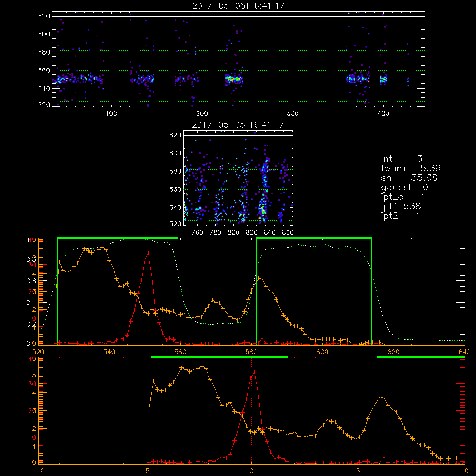Click y-axis label 600 of top panel

click(x=44, y=34)
